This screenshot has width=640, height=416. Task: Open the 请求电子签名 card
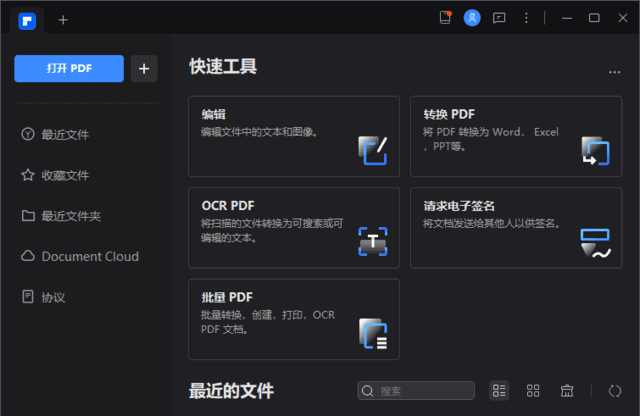pyautogui.click(x=516, y=228)
